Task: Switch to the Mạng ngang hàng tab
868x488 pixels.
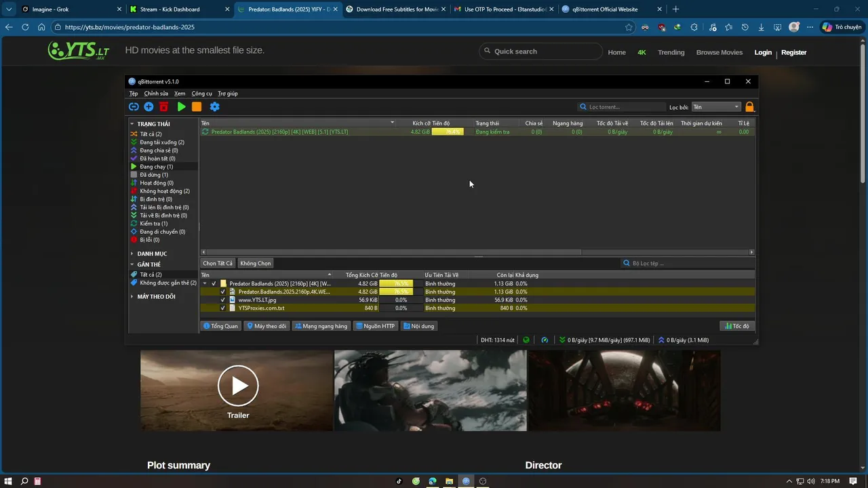Action: [x=321, y=326]
